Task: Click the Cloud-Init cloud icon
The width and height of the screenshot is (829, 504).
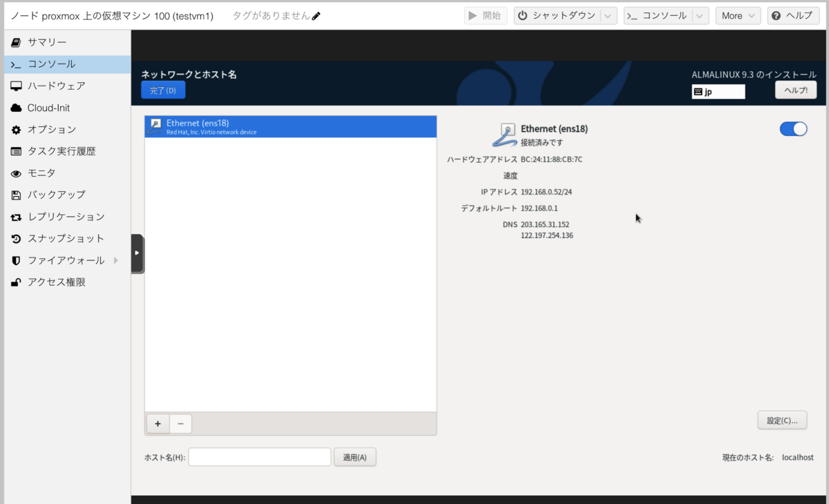Action: click(x=16, y=108)
